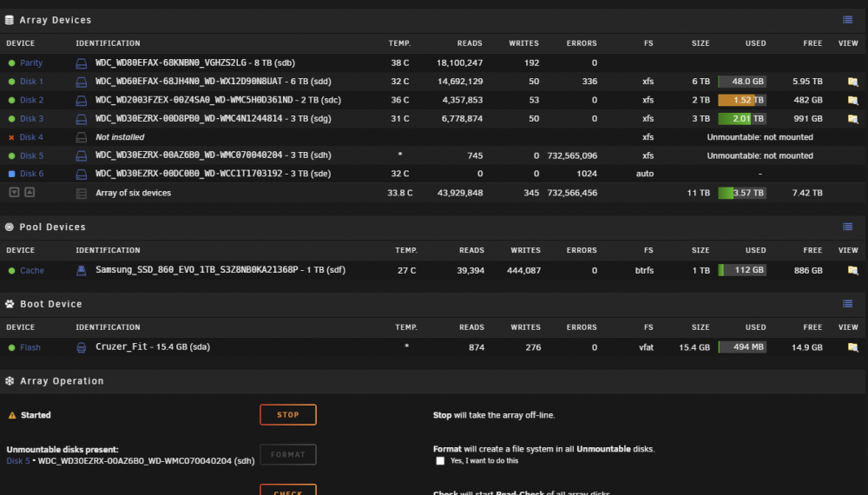868x495 pixels.
Task: Click the red X status icon for Disk 4
Action: [x=11, y=137]
